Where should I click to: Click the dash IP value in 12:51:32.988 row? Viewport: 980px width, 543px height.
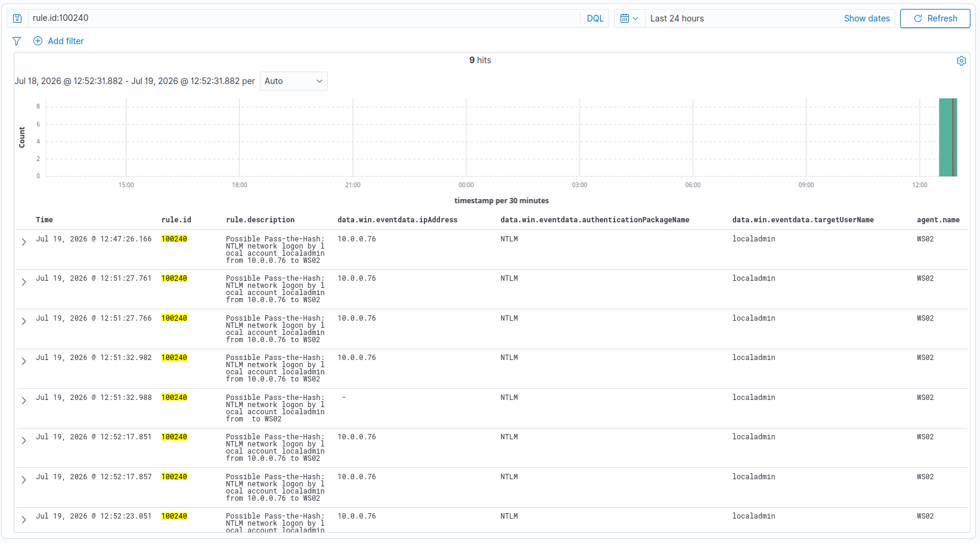(344, 398)
